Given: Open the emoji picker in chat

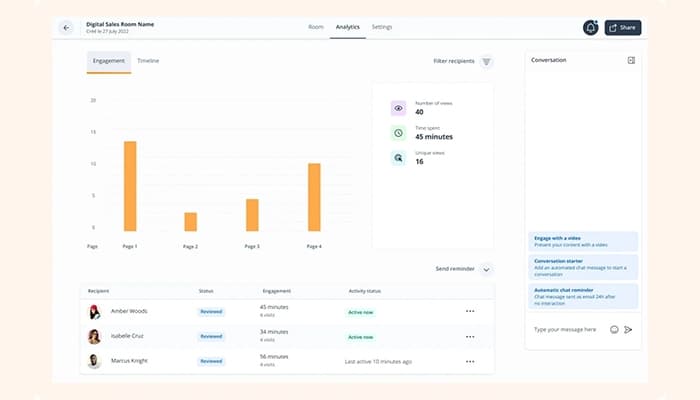Looking at the screenshot, I should 614,329.
